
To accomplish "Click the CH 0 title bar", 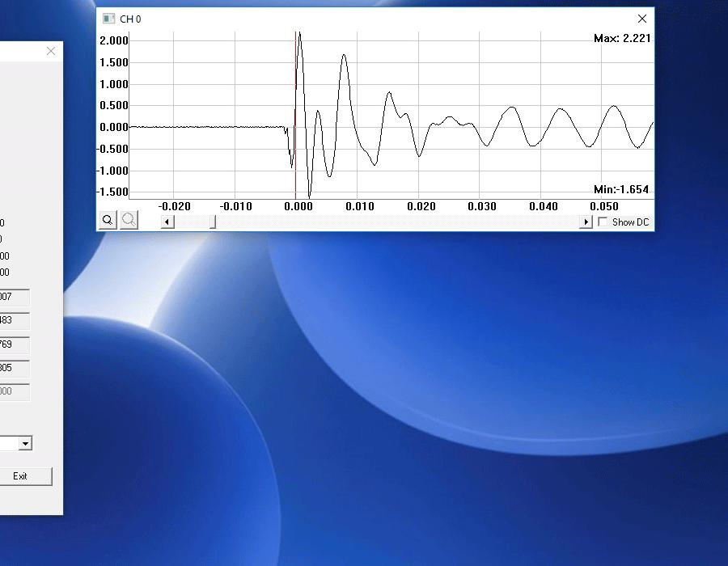I will [364, 19].
